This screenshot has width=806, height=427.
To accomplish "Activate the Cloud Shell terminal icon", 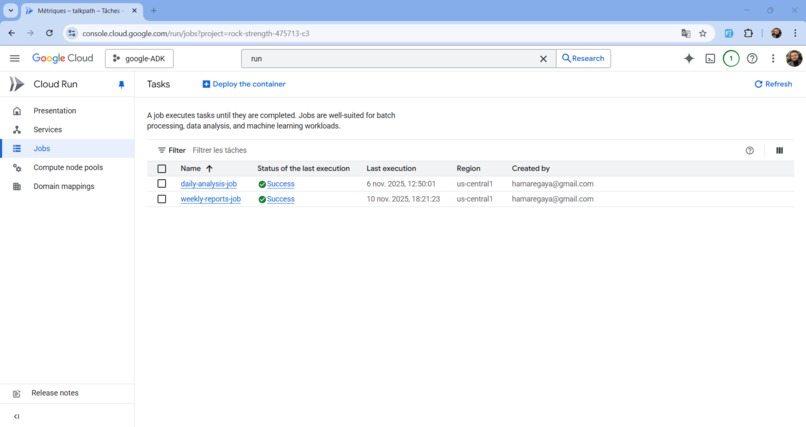I will pyautogui.click(x=710, y=59).
